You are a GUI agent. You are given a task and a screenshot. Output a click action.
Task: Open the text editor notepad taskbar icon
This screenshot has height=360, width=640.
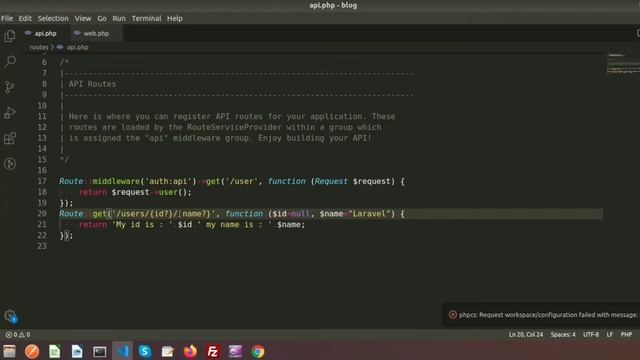[167, 351]
